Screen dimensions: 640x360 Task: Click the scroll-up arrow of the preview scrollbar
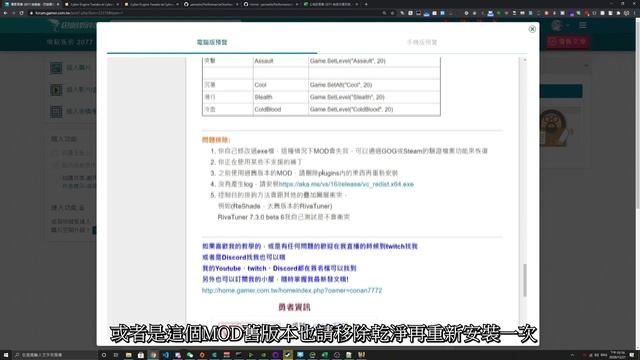(x=524, y=60)
